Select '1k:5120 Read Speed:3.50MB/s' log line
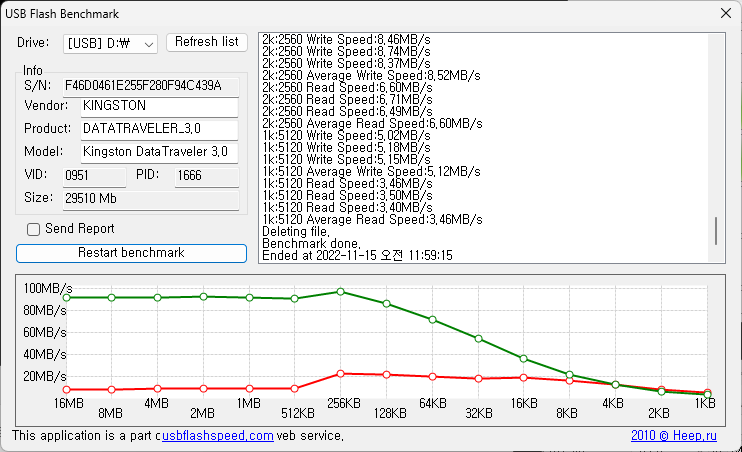The height and width of the screenshot is (452, 742). click(x=347, y=196)
